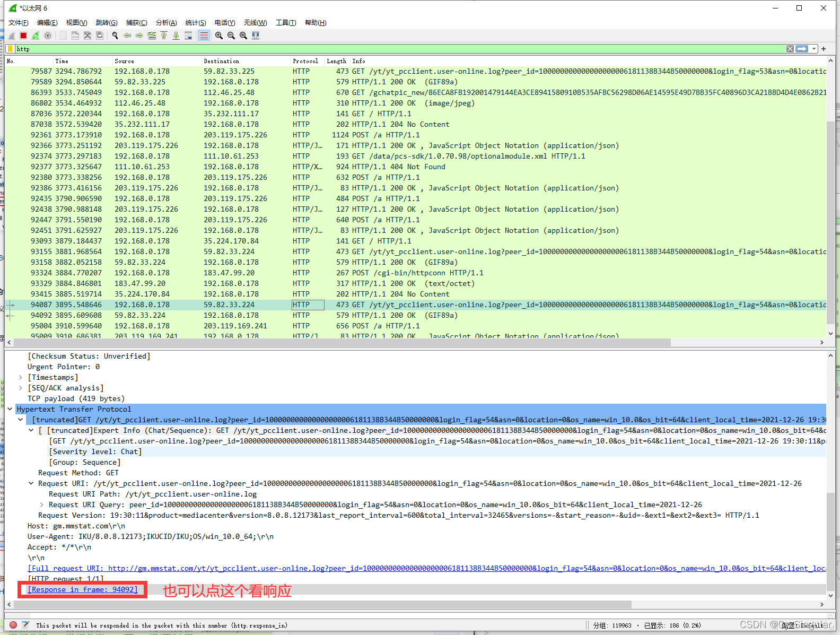Zoom in on packet text

(219, 36)
